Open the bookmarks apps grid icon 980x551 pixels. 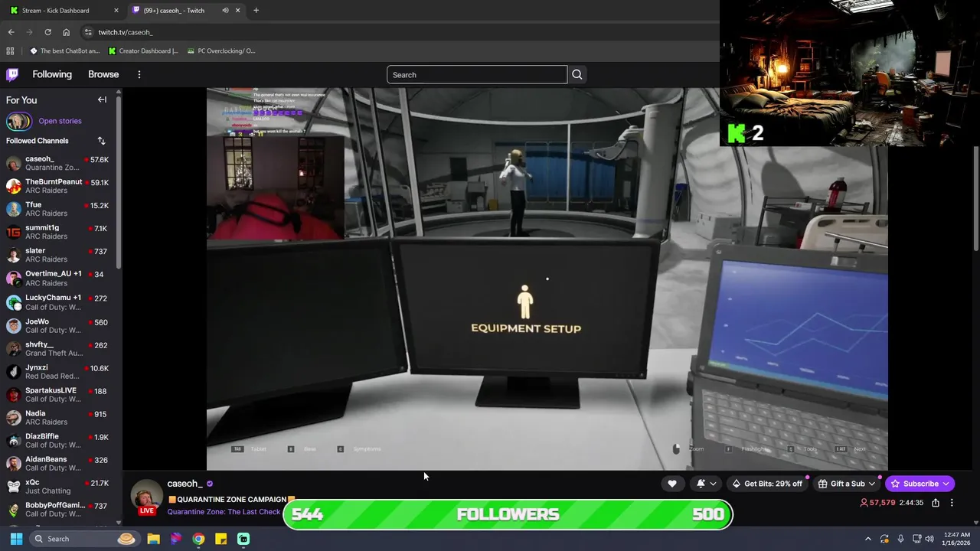click(x=10, y=51)
